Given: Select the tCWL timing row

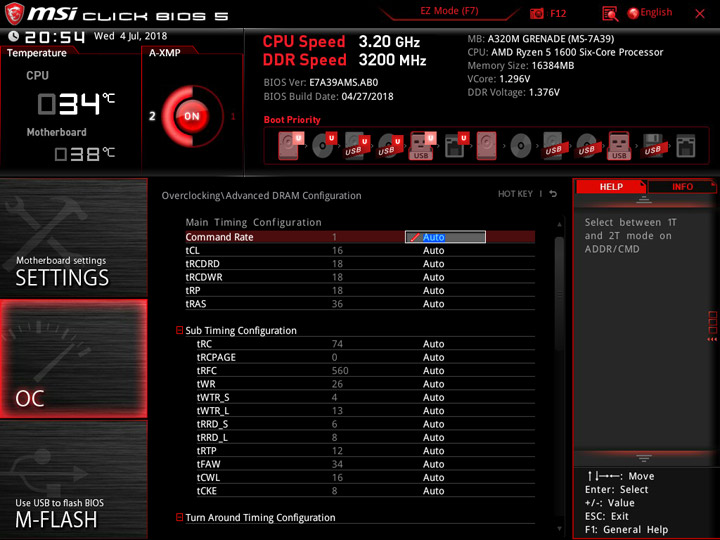Looking at the screenshot, I should (x=366, y=477).
